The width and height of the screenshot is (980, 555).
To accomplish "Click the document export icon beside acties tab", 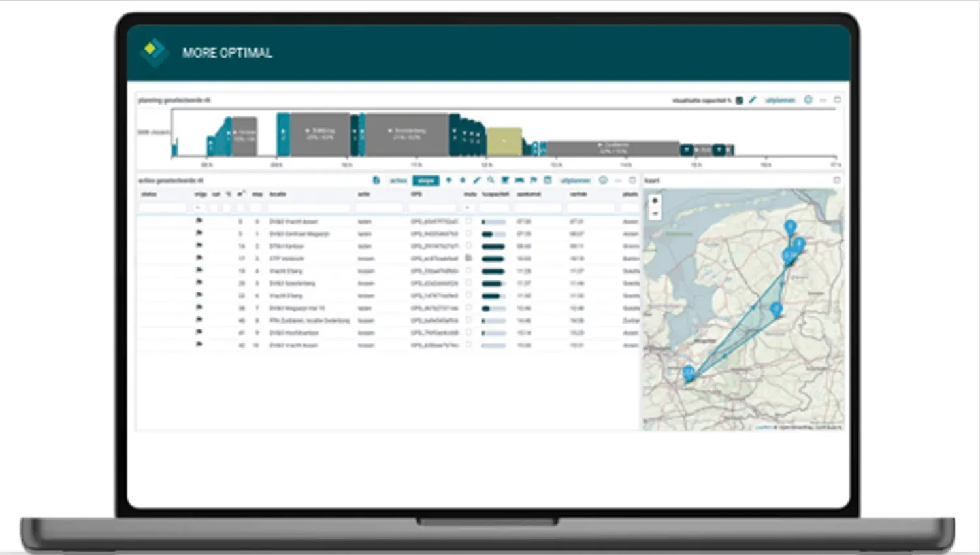I will pos(376,180).
